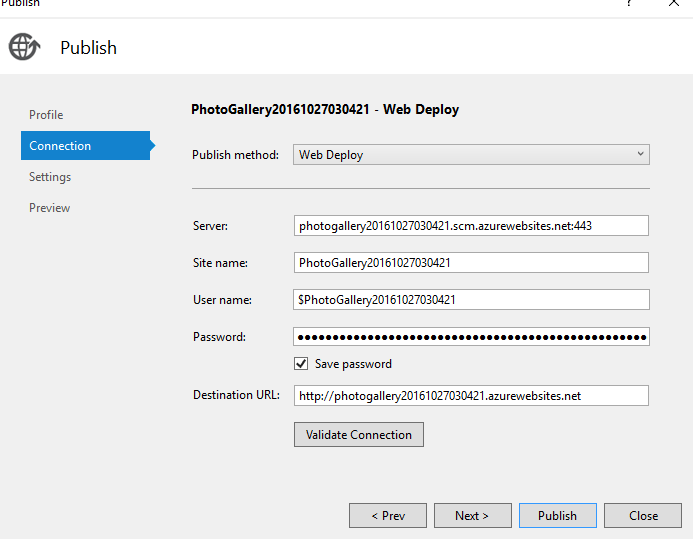Open help with the question mark
693x539 pixels.
point(629,3)
